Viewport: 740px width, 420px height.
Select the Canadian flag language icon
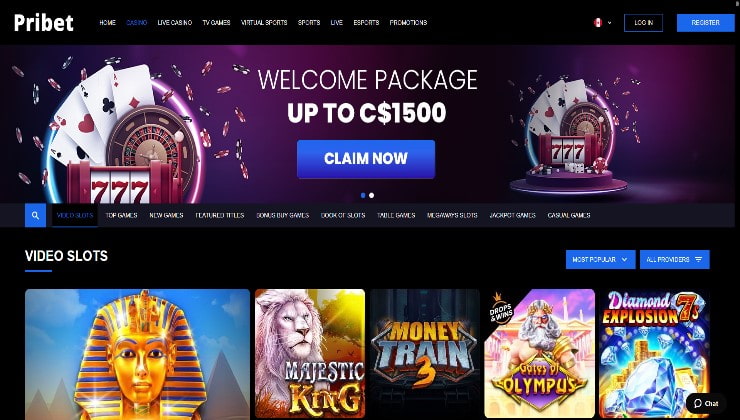pos(598,23)
